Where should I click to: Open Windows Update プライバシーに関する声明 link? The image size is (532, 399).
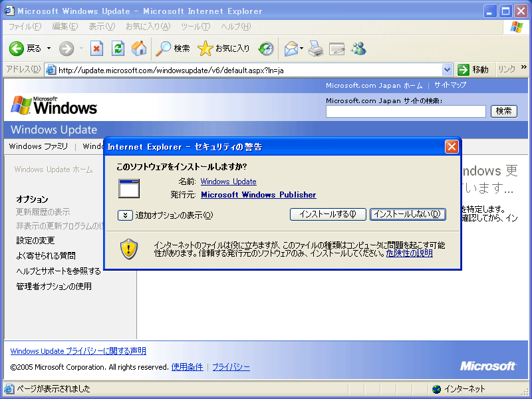click(78, 351)
